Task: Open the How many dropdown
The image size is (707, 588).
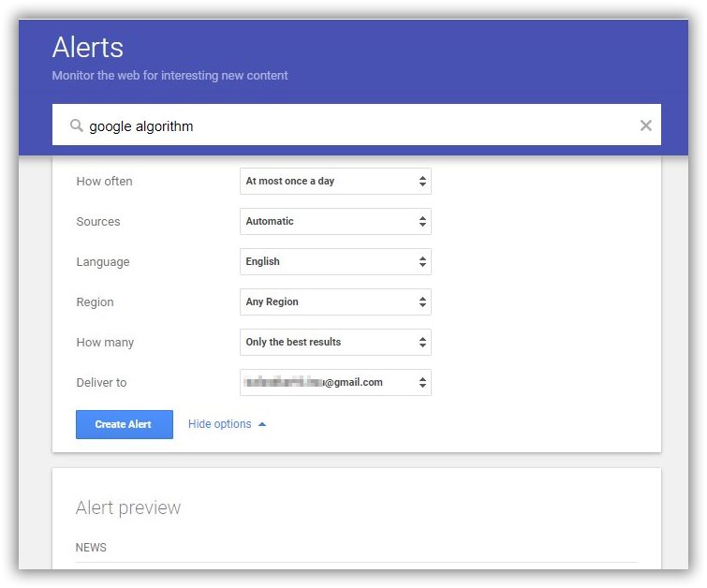Action: pyautogui.click(x=335, y=343)
